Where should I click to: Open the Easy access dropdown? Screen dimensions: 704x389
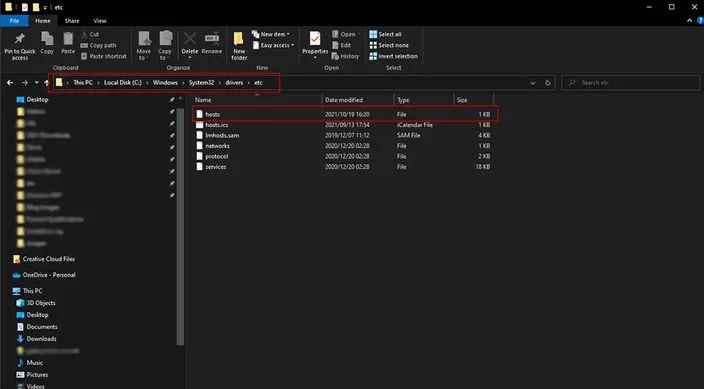pos(273,45)
